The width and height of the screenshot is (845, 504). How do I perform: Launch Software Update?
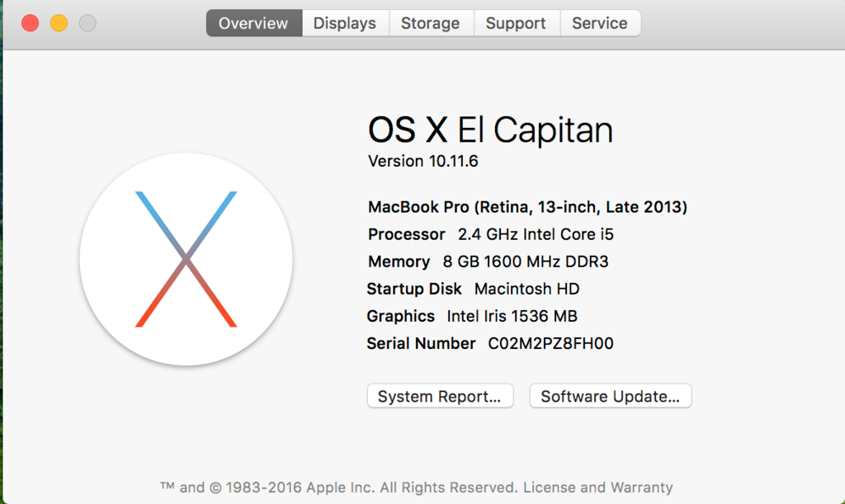click(x=610, y=396)
